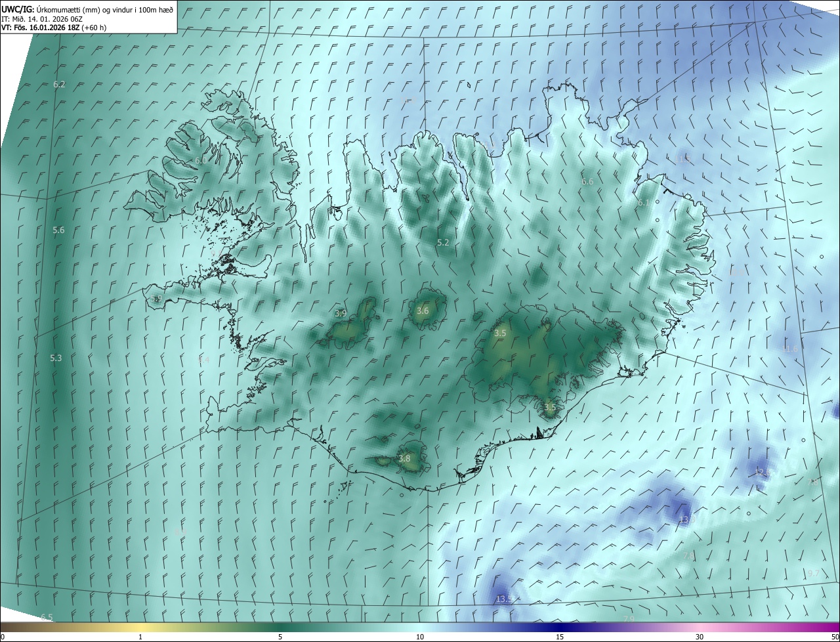Select the 3.9 value label
The image size is (840, 642).
[x=340, y=314]
